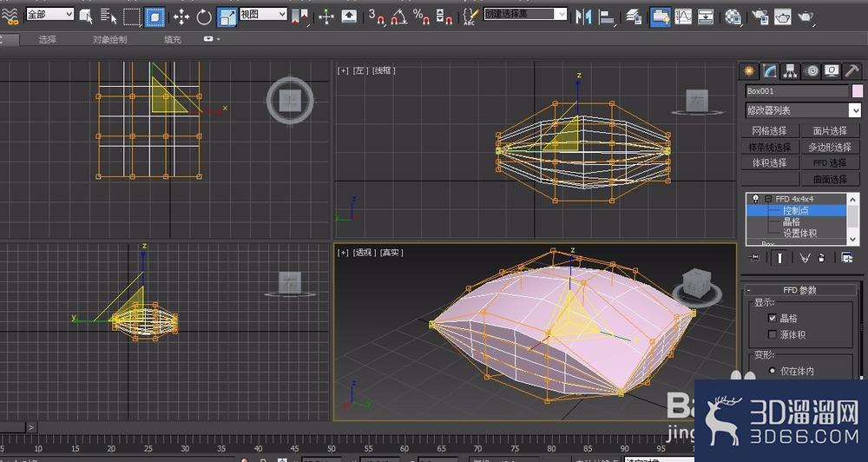Open the Schematic View icon
868x462 pixels.
(705, 16)
